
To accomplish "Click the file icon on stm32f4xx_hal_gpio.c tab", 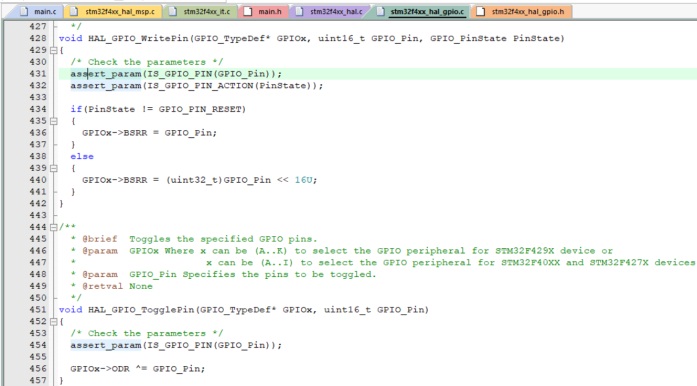I will (x=381, y=12).
